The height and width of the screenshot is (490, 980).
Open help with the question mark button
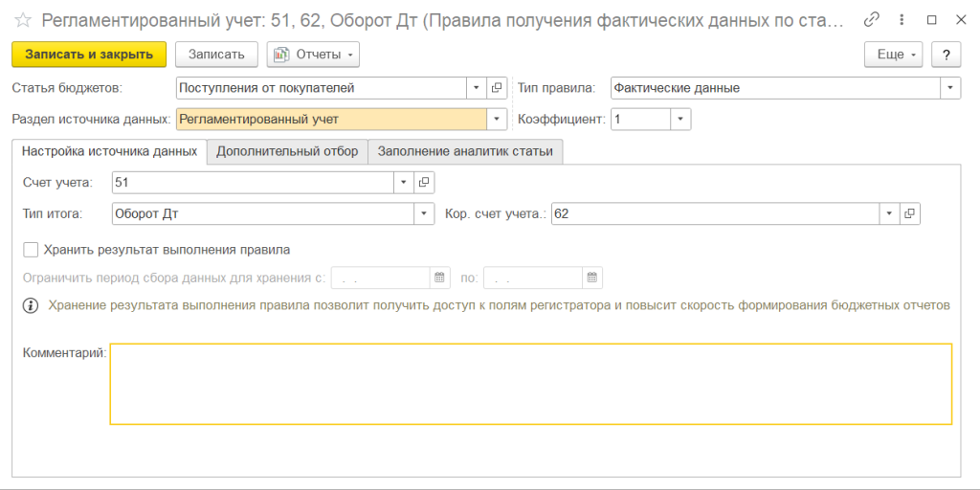(947, 55)
